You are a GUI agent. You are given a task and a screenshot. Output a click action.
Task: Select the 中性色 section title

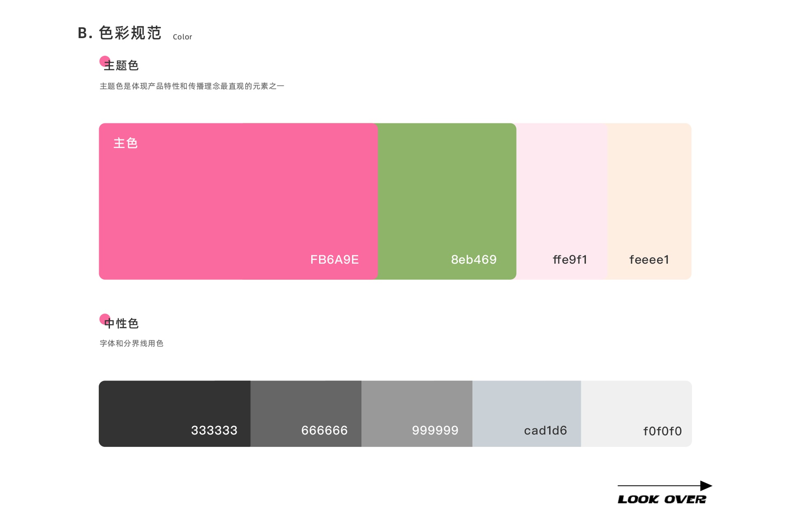coord(122,323)
